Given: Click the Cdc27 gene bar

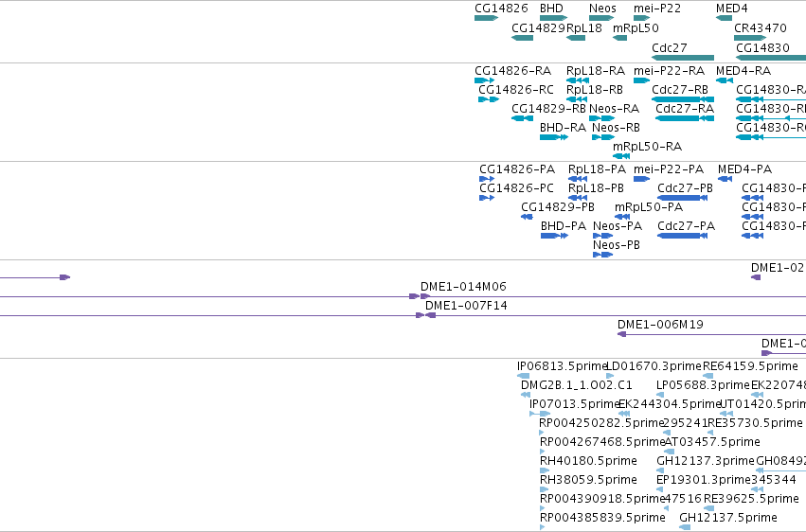Looking at the screenshot, I should tap(683, 58).
